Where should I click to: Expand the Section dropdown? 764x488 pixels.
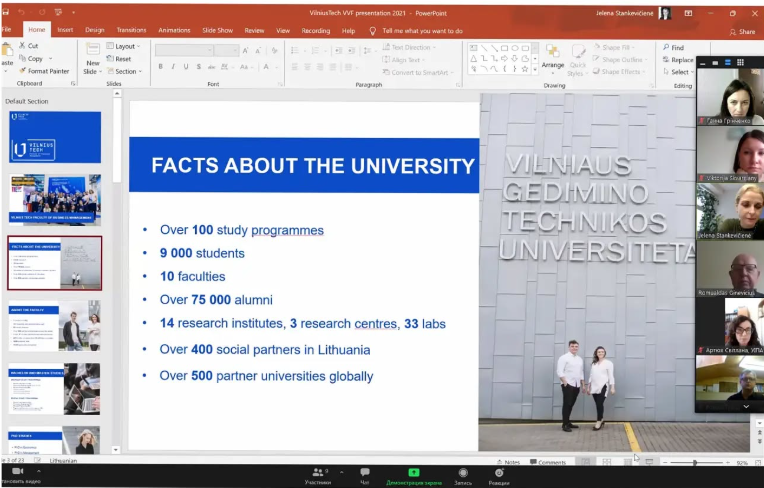pos(124,71)
